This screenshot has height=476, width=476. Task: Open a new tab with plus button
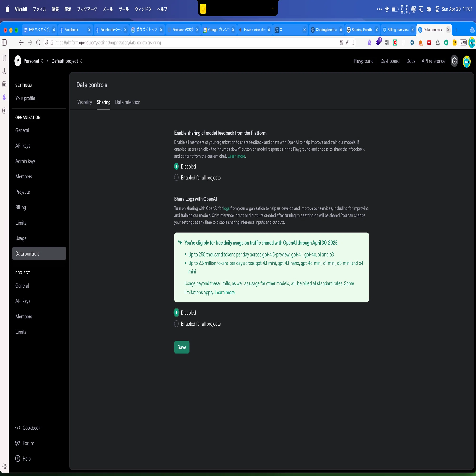coord(456,30)
